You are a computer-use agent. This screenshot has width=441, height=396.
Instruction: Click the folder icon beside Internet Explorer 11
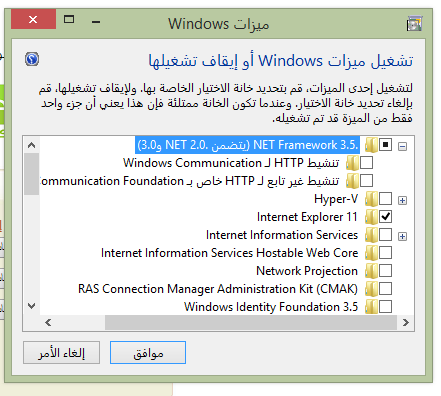371,217
